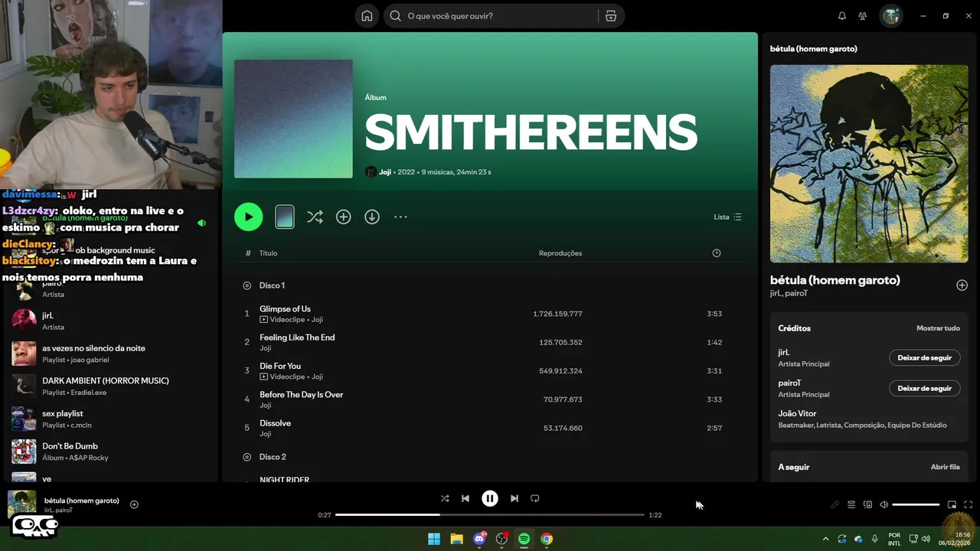The width and height of the screenshot is (980, 551).
Task: Open POR INTL language switcher
Action: coord(894,539)
